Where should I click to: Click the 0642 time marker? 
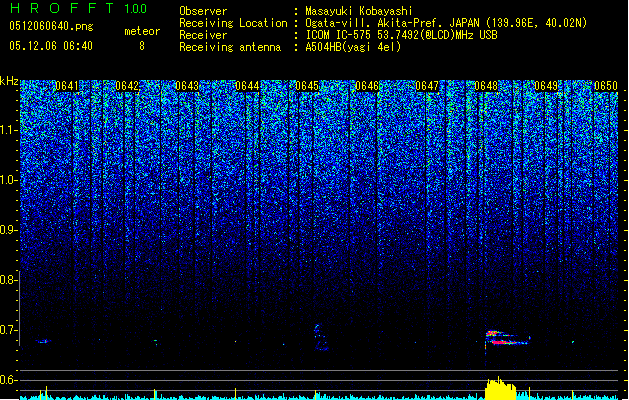pyautogui.click(x=127, y=86)
